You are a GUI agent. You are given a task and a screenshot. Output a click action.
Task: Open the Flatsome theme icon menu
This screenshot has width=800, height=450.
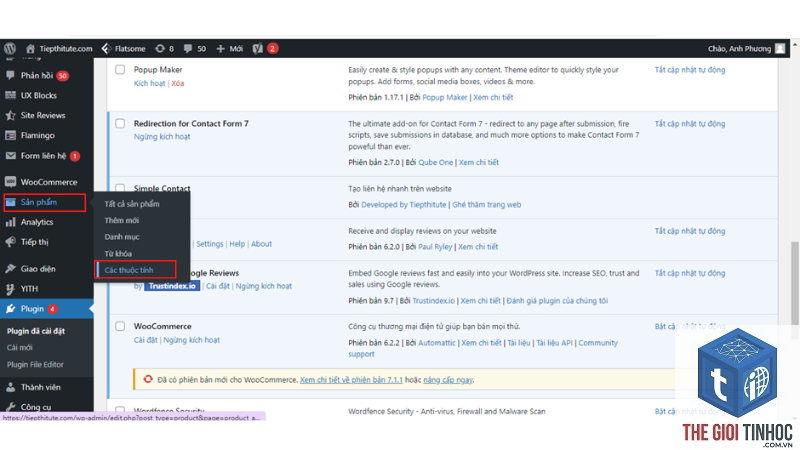pos(106,48)
